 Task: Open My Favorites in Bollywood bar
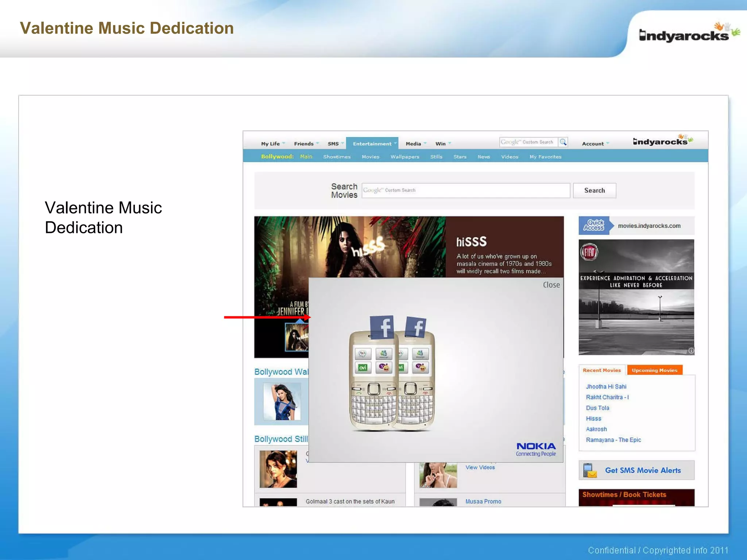(545, 157)
